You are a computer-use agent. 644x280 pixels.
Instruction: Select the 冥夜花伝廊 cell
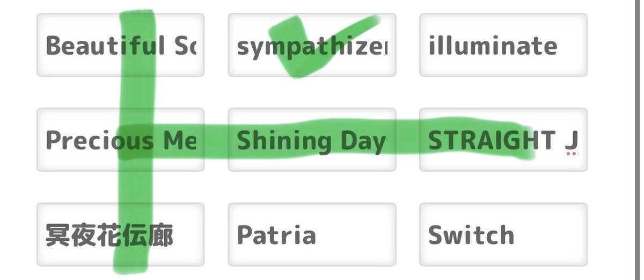tap(121, 234)
